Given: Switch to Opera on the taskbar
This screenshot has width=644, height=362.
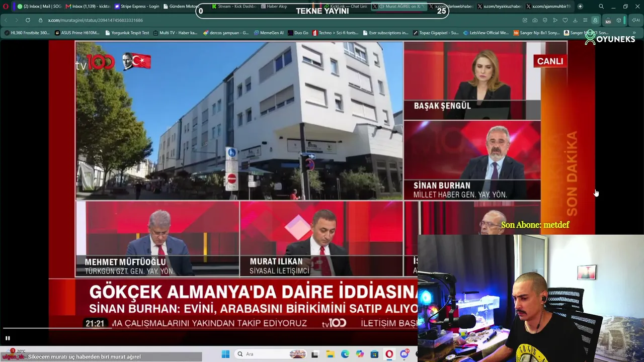Looking at the screenshot, I should pos(389,354).
